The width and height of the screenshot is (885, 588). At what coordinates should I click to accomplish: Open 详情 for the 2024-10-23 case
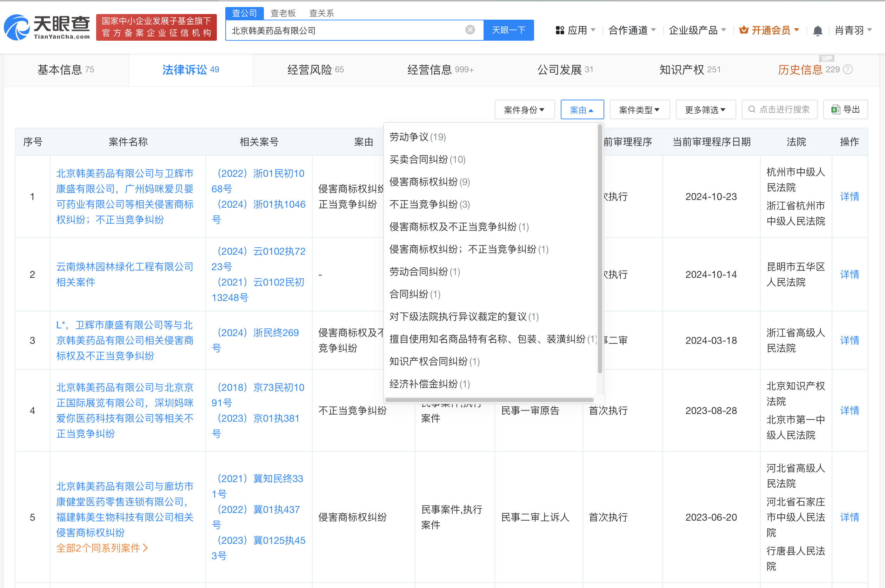849,196
